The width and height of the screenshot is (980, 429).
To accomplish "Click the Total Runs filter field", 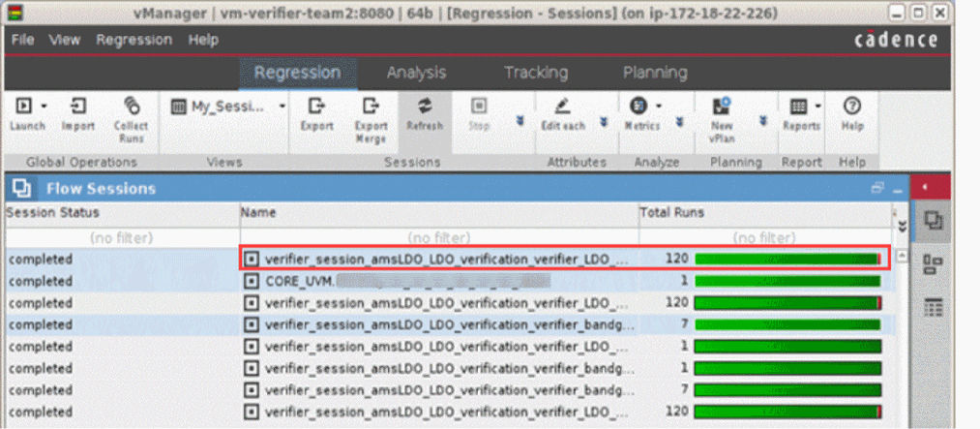I will [765, 237].
